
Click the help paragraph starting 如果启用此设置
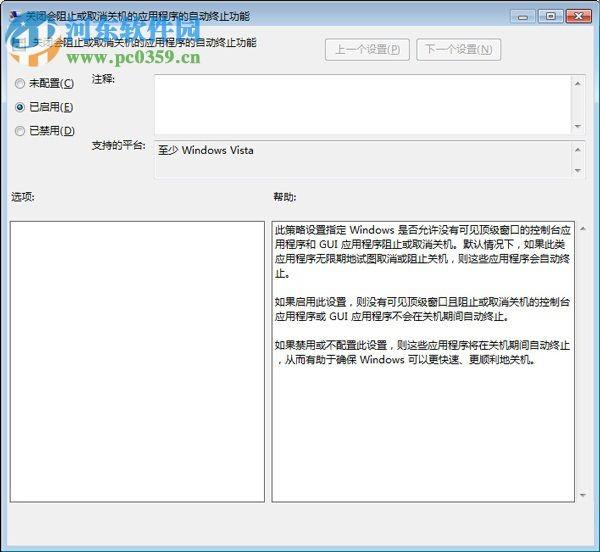coord(422,309)
